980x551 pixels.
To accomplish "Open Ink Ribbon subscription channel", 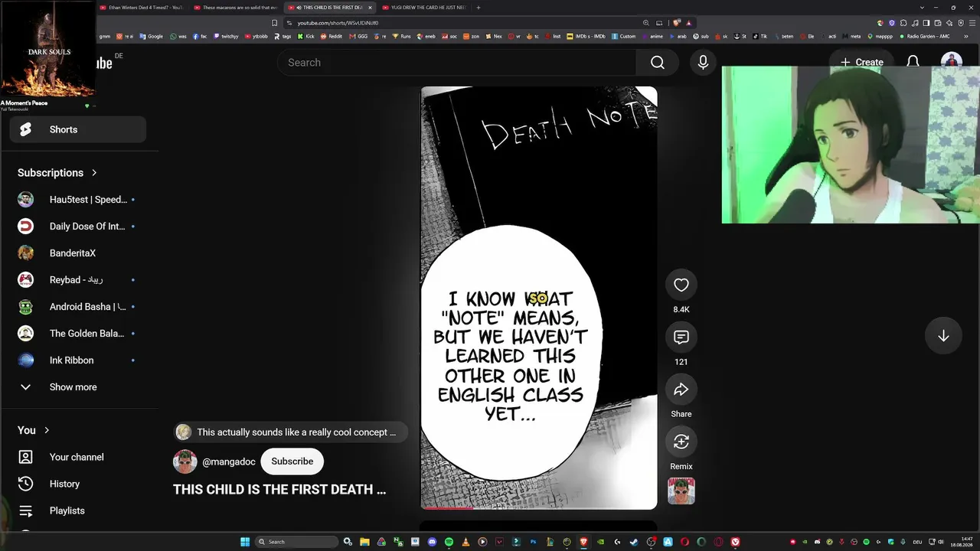I will click(77, 360).
